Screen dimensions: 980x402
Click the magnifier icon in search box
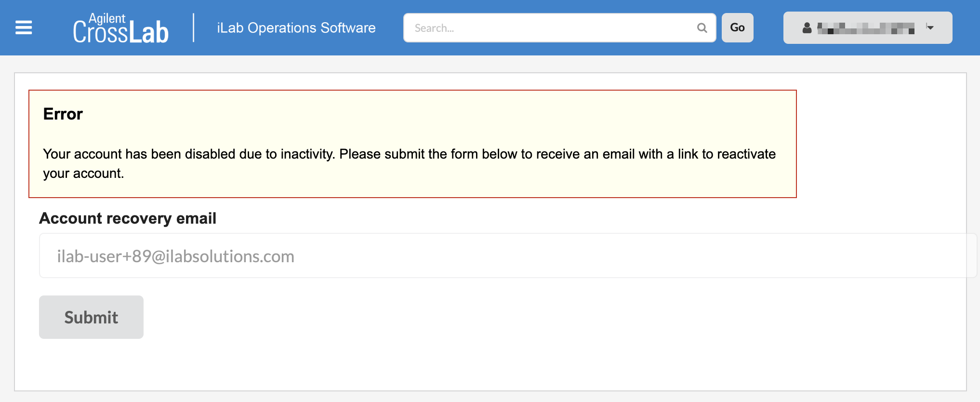pos(702,28)
